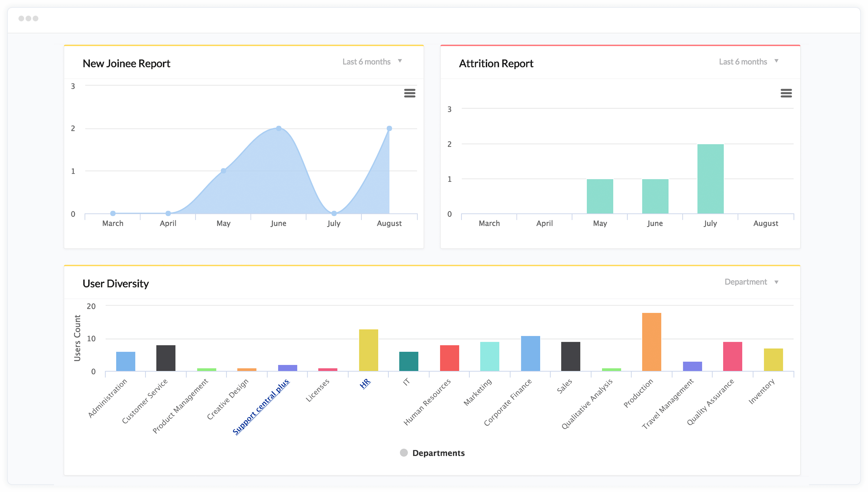Screen dimensions: 868x492
Task: Click the orange Production bar
Action: coord(651,341)
